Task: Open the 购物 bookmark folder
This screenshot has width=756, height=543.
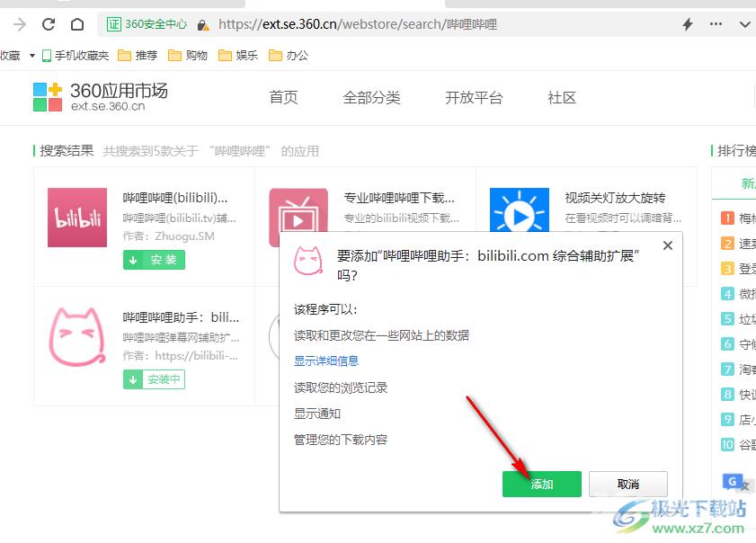Action: (188, 56)
